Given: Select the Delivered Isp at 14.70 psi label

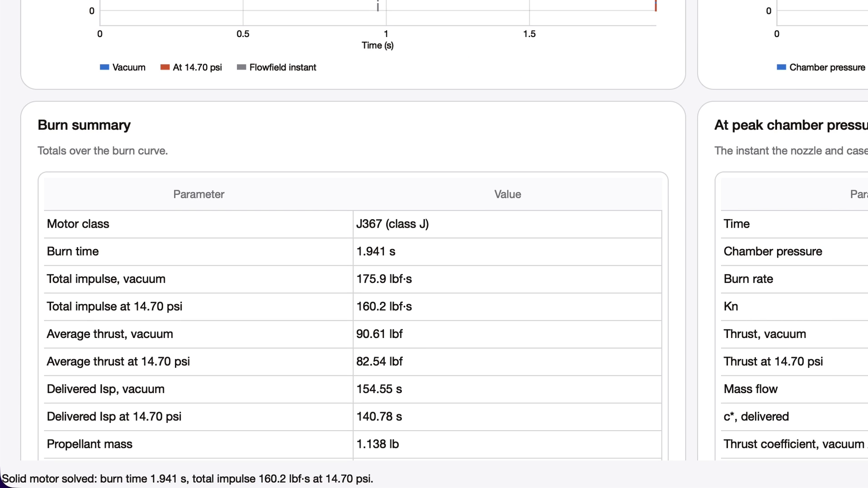Looking at the screenshot, I should pyautogui.click(x=114, y=417).
